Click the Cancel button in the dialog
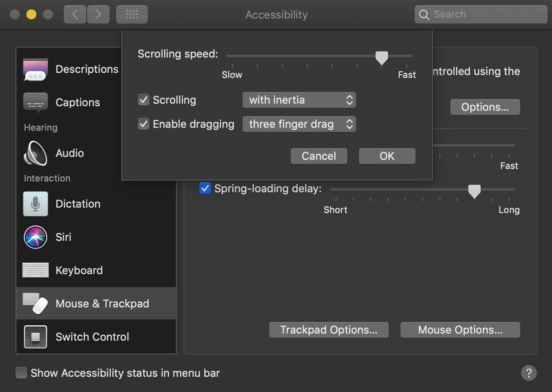 click(319, 156)
